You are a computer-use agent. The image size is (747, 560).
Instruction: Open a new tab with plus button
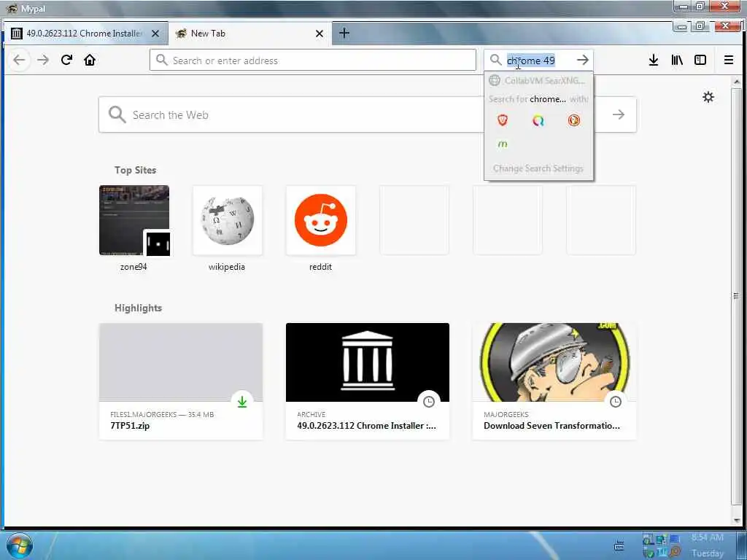[344, 33]
